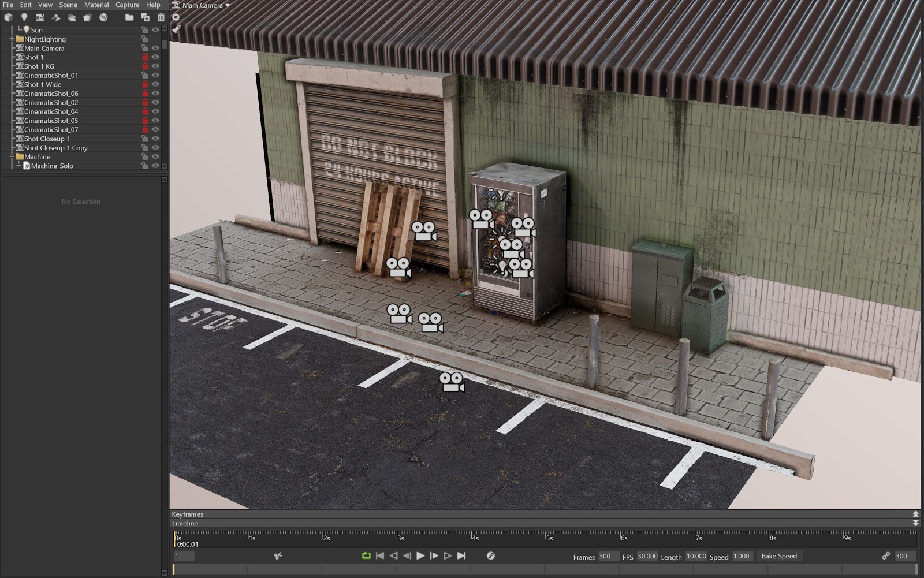This screenshot has width=924, height=578.
Task: Delete selected object with the trash icon
Action: tap(161, 17)
